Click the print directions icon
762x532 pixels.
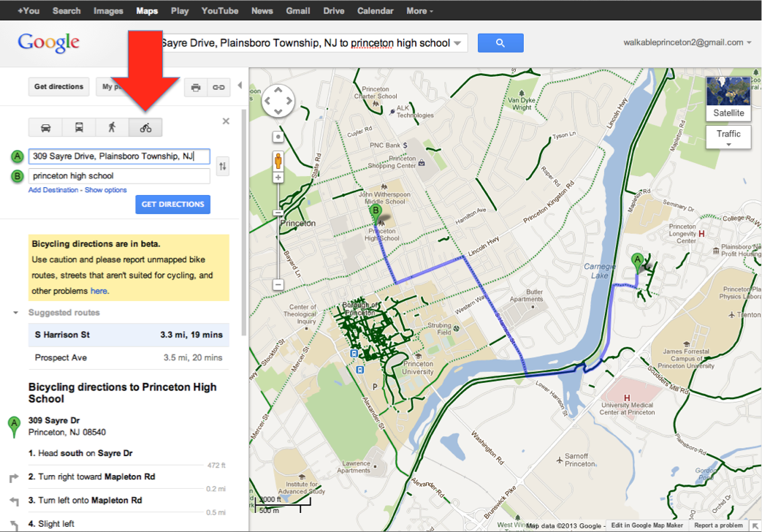tap(195, 87)
